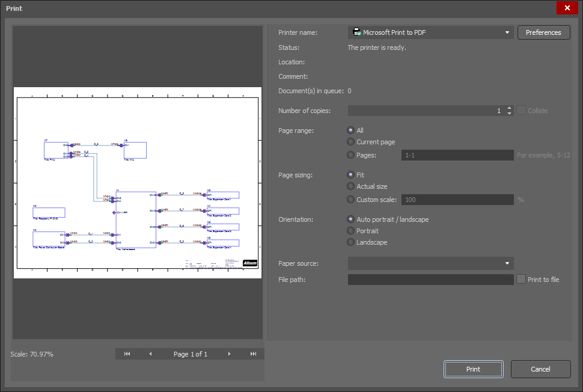Screen dimensions: 583x392
Task: Select the All page range option
Action: [x=350, y=130]
